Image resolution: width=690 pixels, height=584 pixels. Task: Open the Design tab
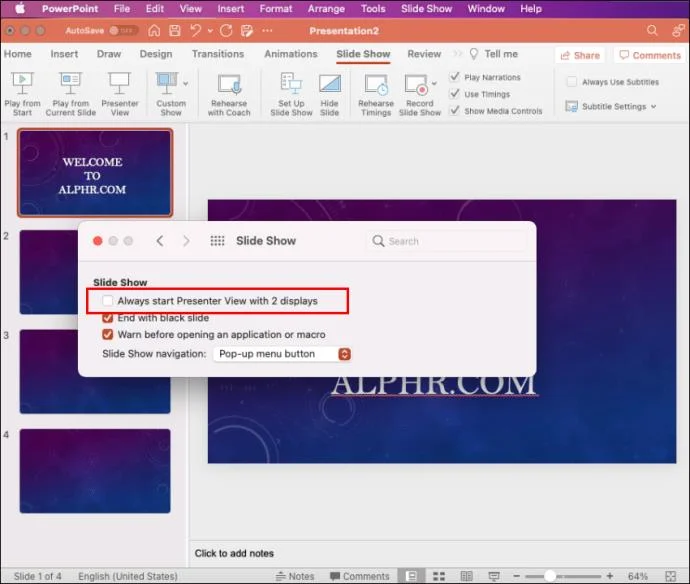pos(156,54)
